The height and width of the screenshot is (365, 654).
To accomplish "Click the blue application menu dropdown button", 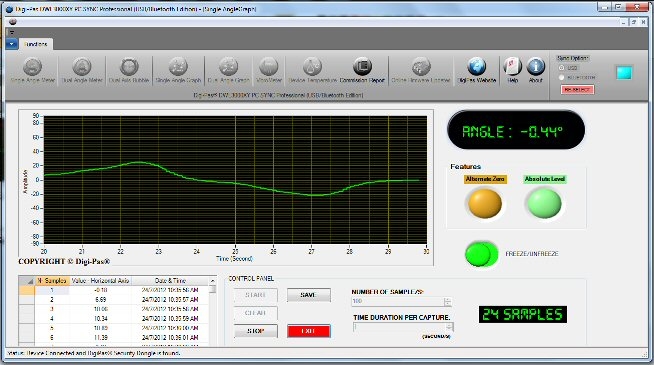I will (12, 44).
